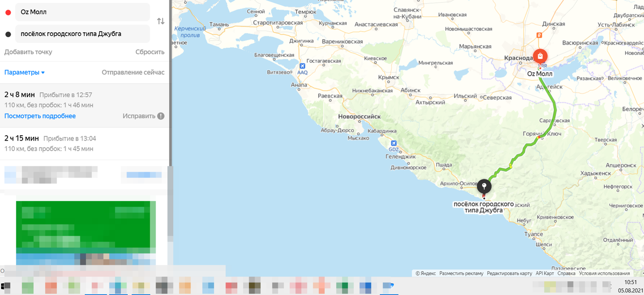Viewport: 644px width, 295px height.
Task: Click the 'Новороссийск' city label on map
Action: (x=359, y=116)
